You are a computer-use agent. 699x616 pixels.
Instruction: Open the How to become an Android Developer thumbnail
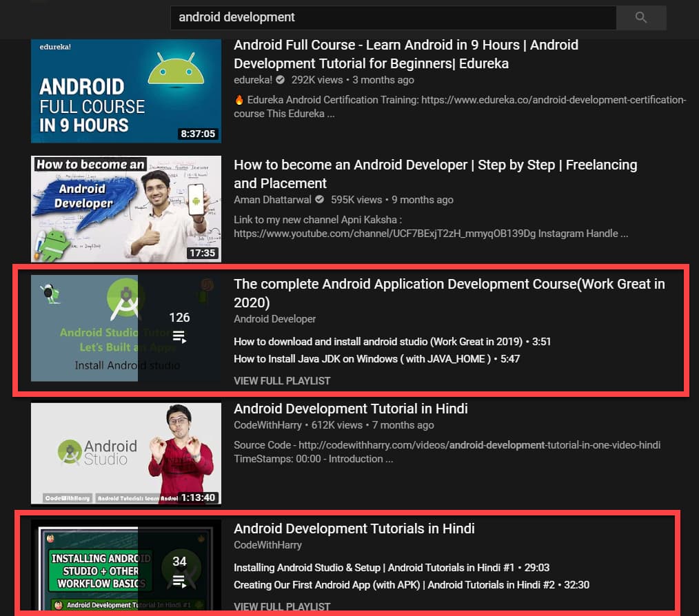pyautogui.click(x=126, y=209)
